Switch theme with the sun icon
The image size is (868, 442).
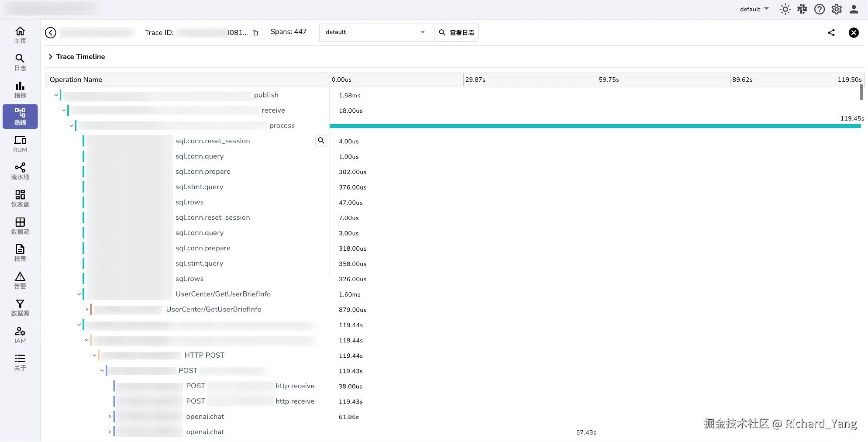point(785,9)
